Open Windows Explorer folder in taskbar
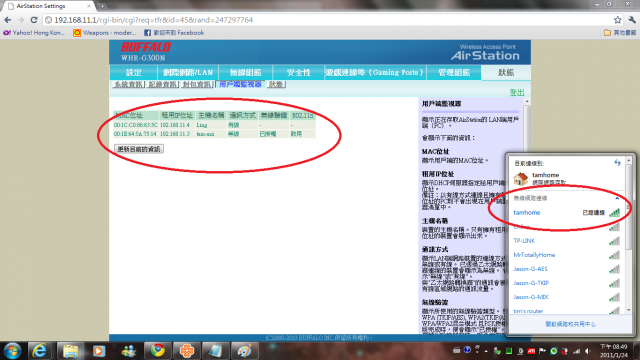The image size is (640, 360). (x=70, y=351)
